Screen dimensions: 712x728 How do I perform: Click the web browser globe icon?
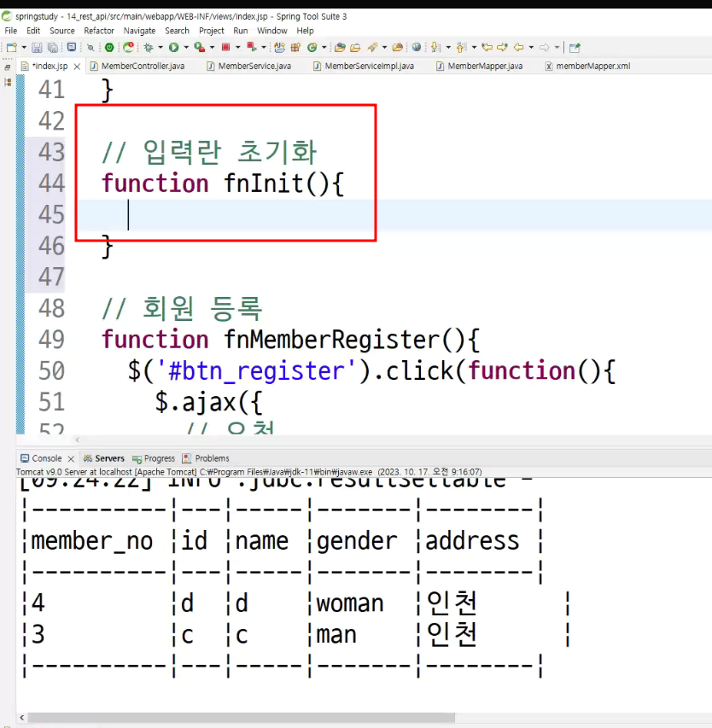click(417, 47)
